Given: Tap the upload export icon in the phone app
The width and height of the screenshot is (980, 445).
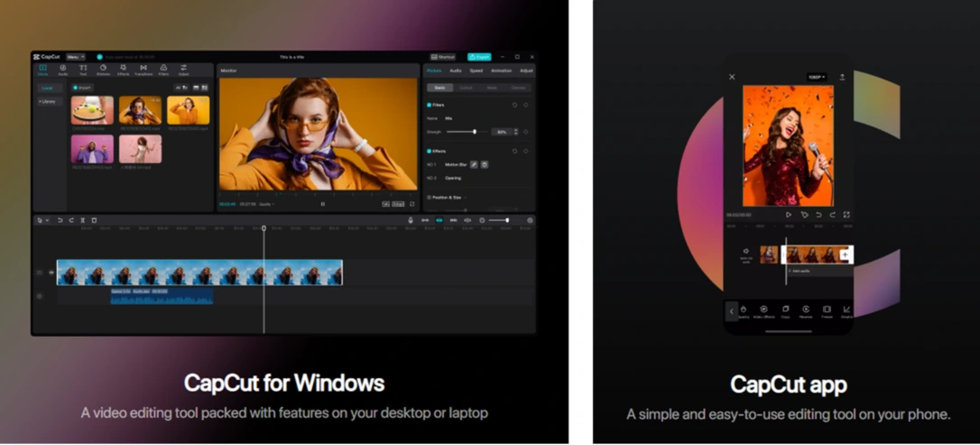Looking at the screenshot, I should [x=842, y=77].
